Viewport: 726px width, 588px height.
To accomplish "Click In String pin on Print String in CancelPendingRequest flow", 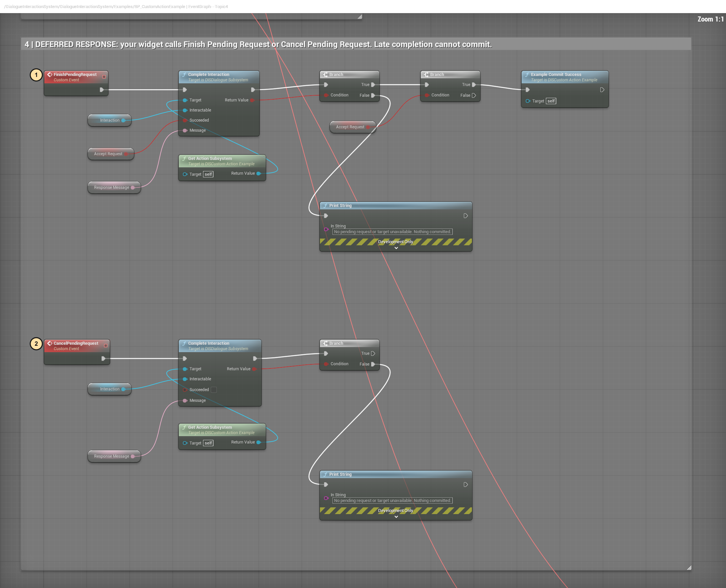I will [326, 498].
